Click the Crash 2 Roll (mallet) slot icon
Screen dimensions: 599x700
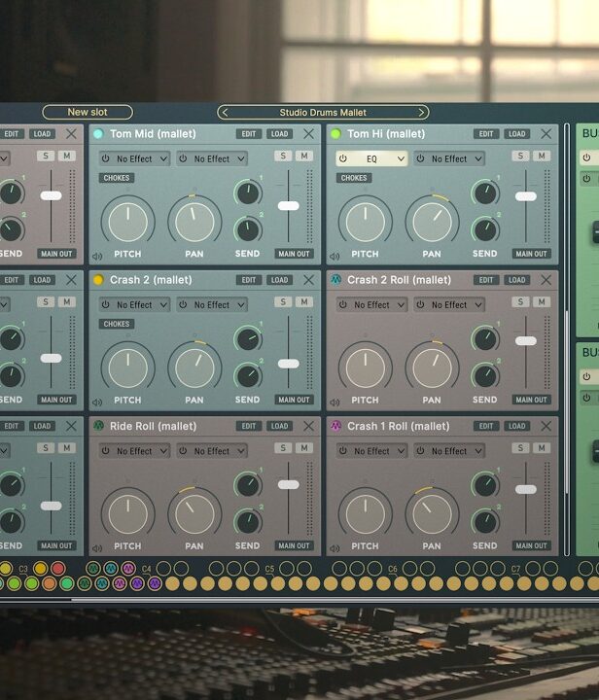pos(335,280)
